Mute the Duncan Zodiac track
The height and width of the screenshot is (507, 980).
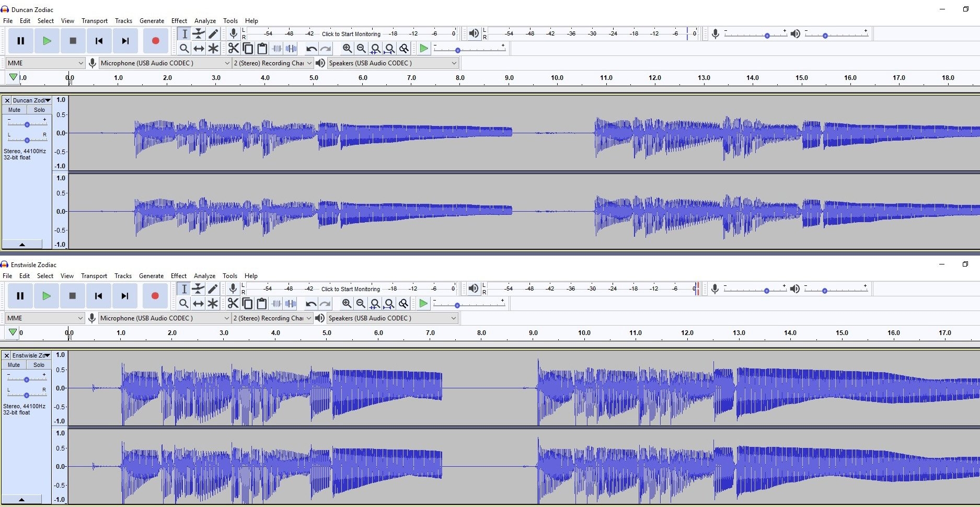[15, 110]
